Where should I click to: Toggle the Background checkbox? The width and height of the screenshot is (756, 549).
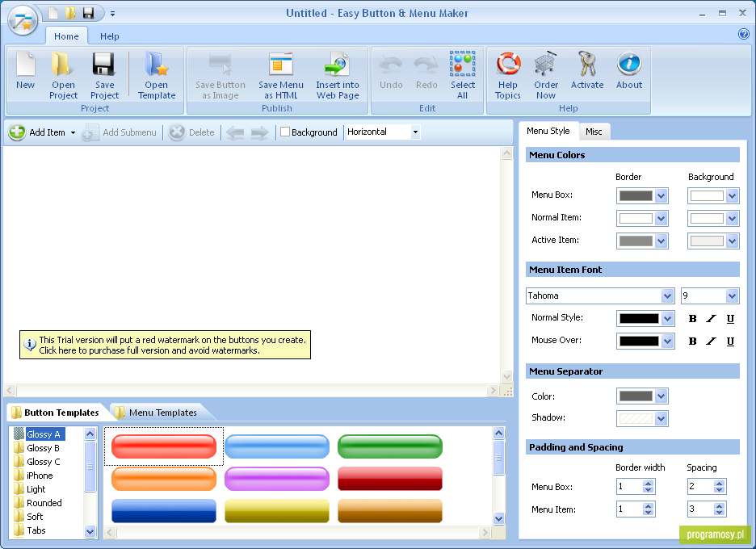click(x=285, y=132)
